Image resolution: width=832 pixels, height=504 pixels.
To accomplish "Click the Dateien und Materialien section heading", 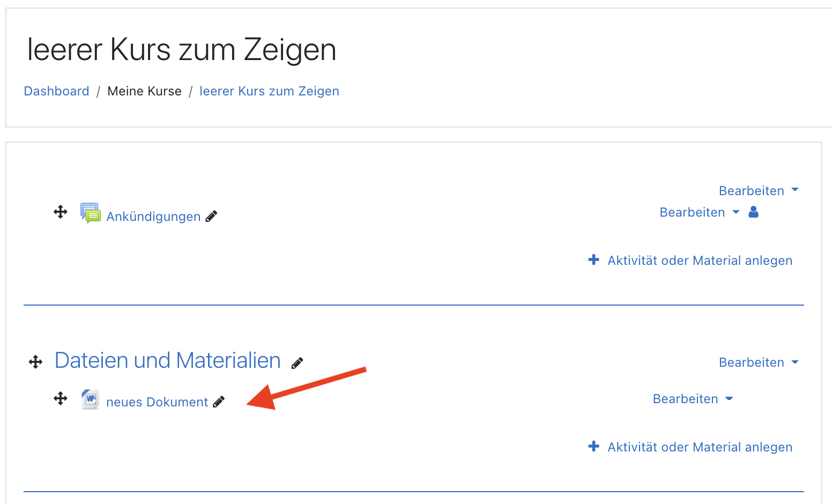I will tap(168, 360).
